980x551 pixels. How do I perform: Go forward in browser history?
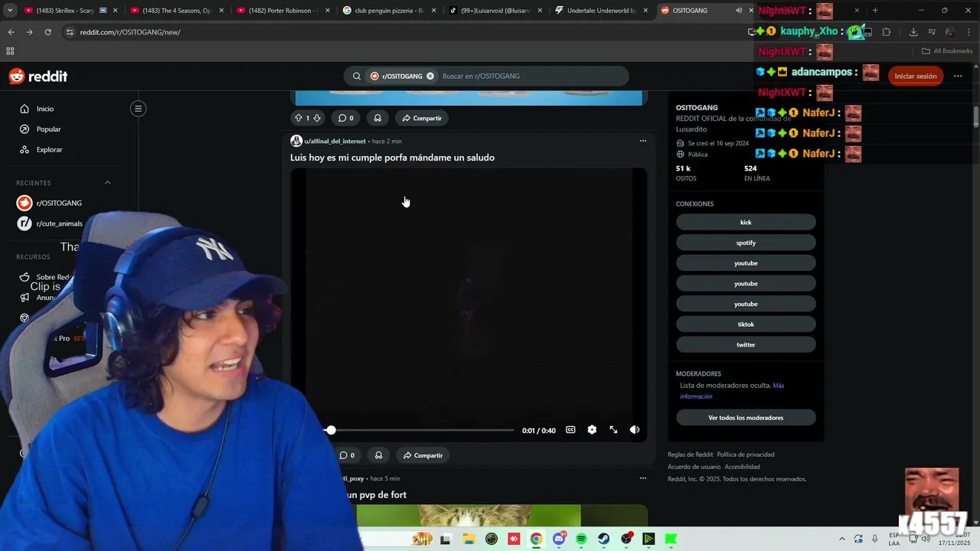pyautogui.click(x=29, y=32)
